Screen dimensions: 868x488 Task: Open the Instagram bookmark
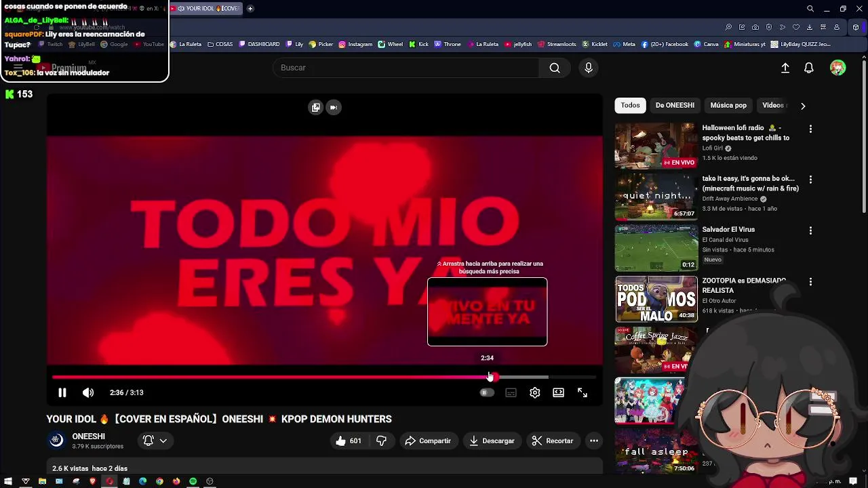[x=355, y=44]
